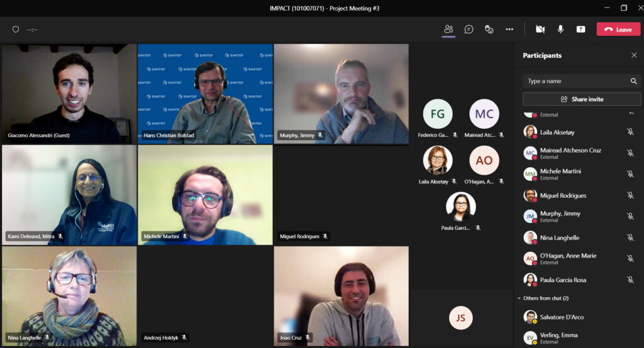Click the shield security icon
This screenshot has height=348, width=644.
(16, 29)
